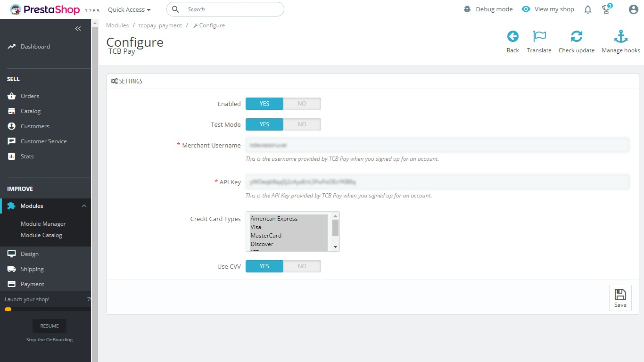This screenshot has height=362, width=644.
Task: Open Module Catalog submenu item
Action: (x=41, y=235)
